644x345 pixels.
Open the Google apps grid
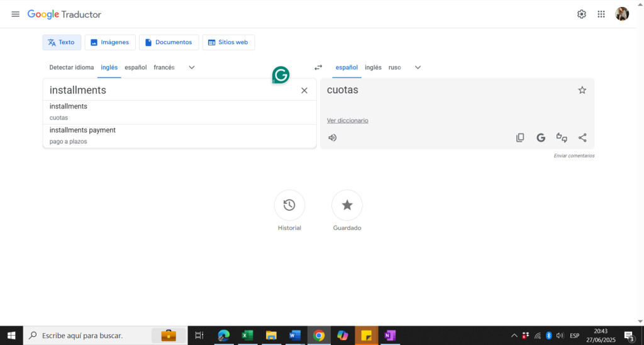click(601, 14)
